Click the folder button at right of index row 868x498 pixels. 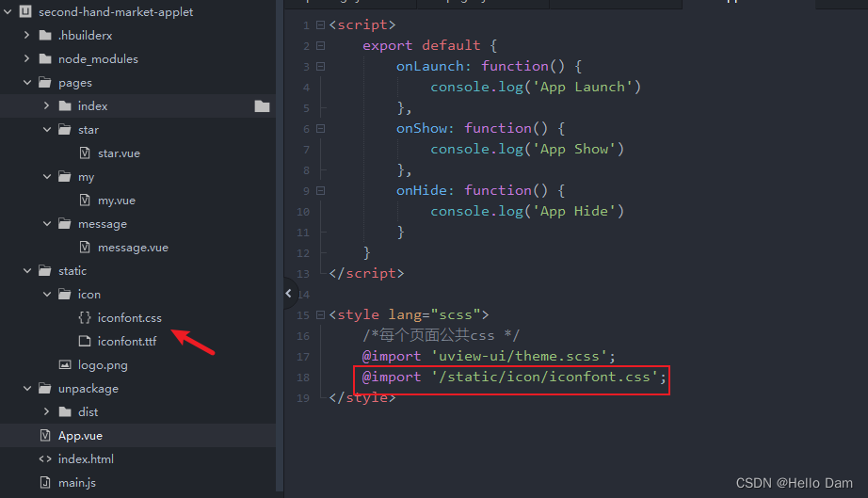(x=263, y=106)
